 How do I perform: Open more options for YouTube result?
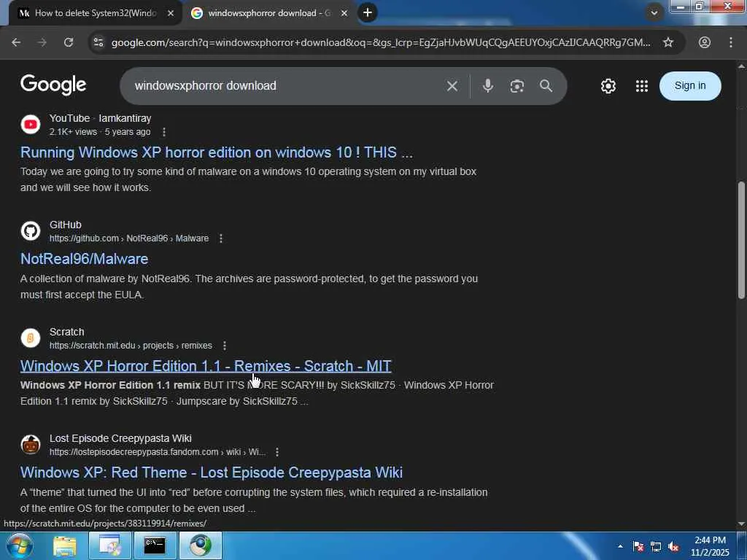pos(164,132)
